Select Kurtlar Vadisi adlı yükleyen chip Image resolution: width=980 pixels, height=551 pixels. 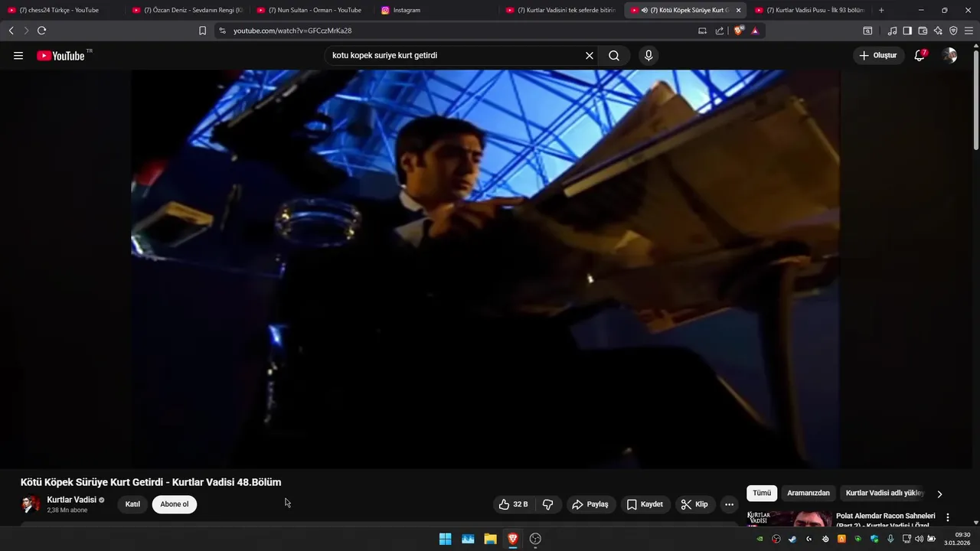coord(885,494)
